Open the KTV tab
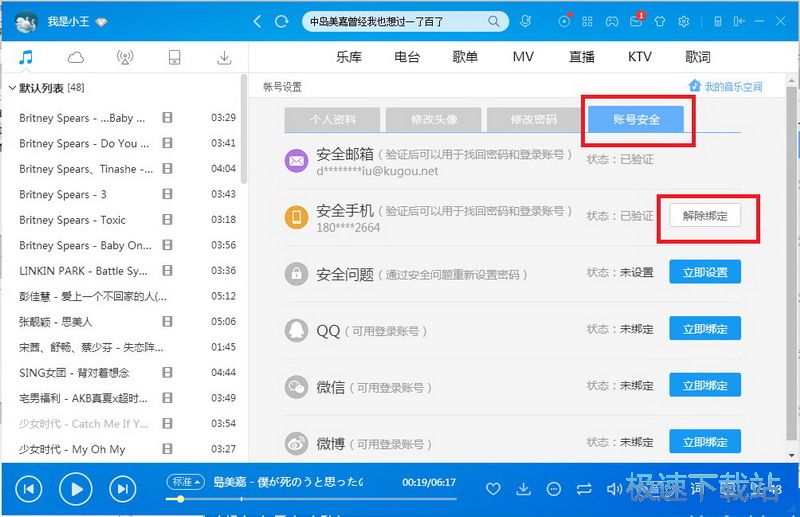The image size is (800, 517). click(x=640, y=57)
